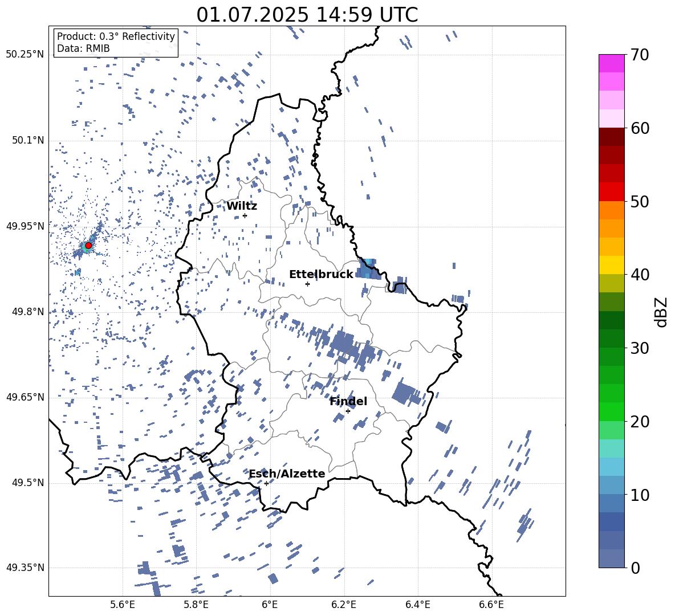Click the 49.95°N latitude label
The height and width of the screenshot is (616, 675).
tap(25, 226)
